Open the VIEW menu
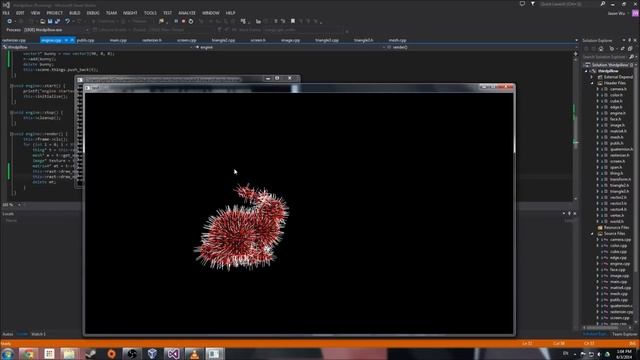Screen dimensions: 640x360 tap(36, 13)
